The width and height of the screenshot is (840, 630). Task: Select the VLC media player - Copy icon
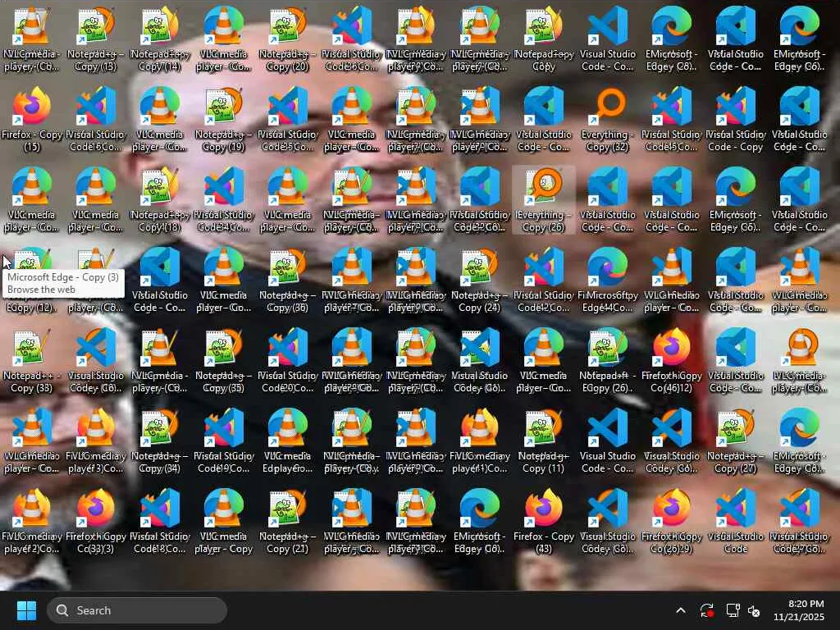(x=223, y=521)
